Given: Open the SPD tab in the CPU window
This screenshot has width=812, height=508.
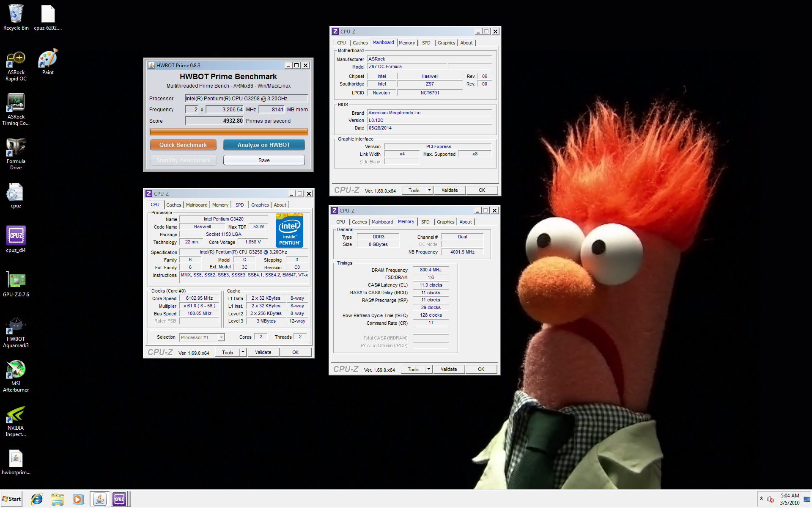Looking at the screenshot, I should pos(240,205).
